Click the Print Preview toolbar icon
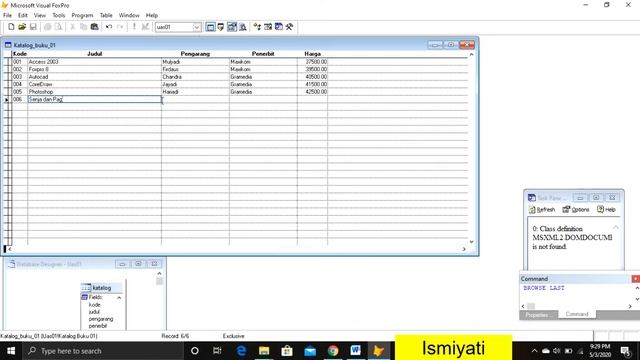Viewport: 640px width, 360px height. (x=58, y=27)
